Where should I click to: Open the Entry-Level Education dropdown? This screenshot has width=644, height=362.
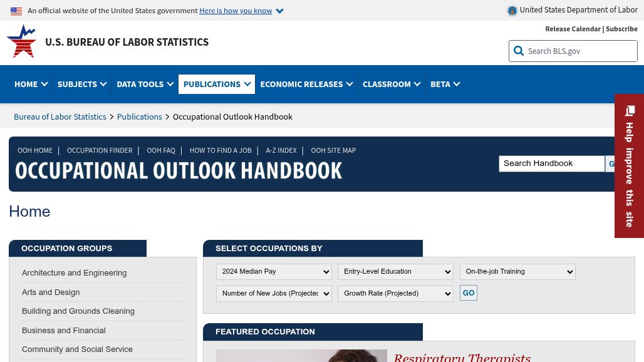coord(395,272)
